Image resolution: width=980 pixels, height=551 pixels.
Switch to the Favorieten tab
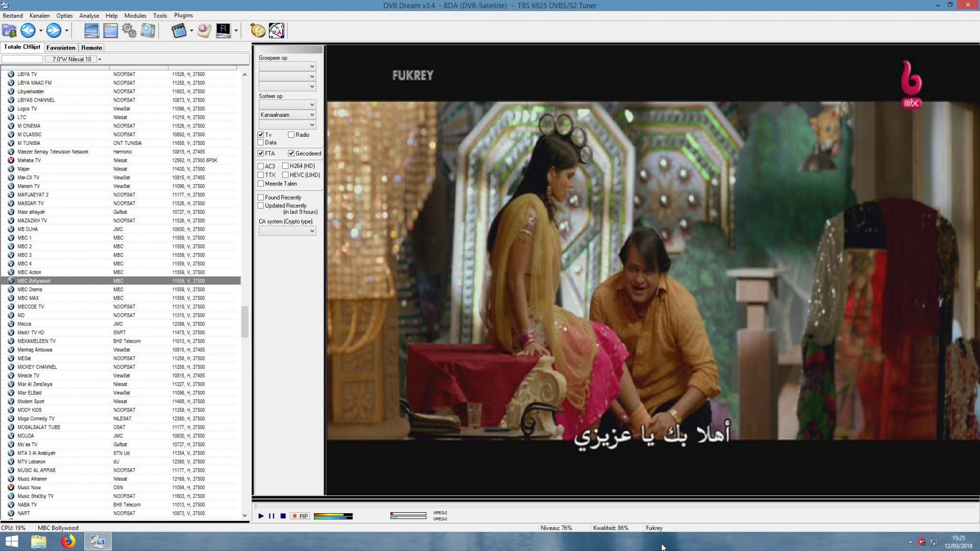(60, 47)
